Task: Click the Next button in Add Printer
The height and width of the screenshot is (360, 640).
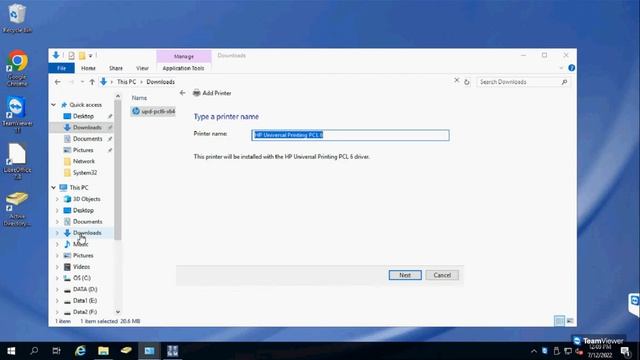Action: coord(405,275)
